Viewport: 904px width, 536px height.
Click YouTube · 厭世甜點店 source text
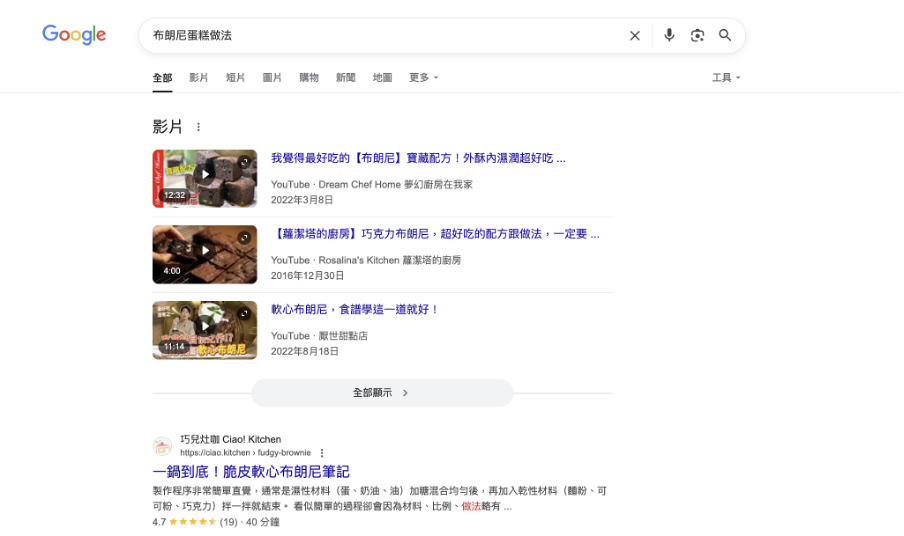point(319,336)
